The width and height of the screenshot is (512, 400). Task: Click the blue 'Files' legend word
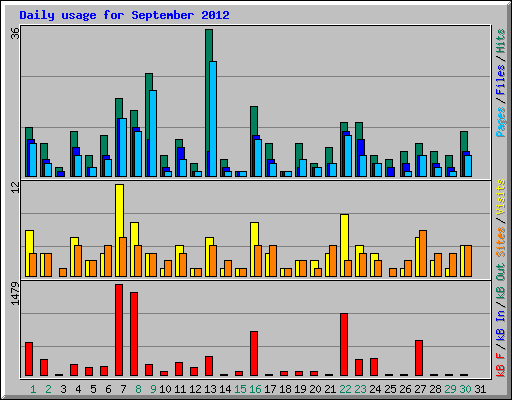pos(500,80)
